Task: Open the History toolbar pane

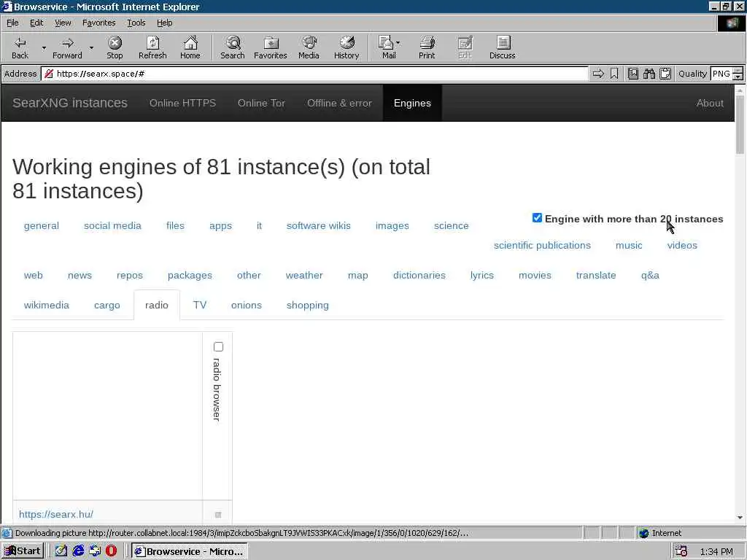Action: pos(347,47)
